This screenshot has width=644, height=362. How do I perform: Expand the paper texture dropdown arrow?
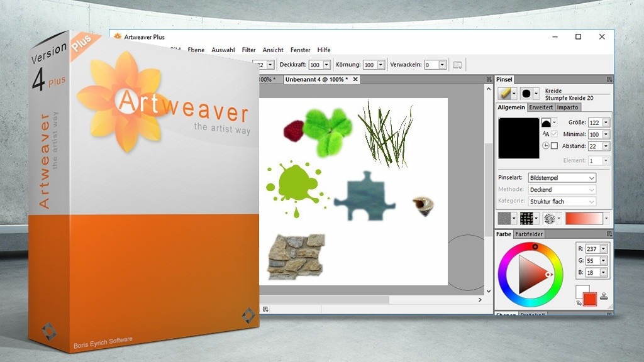[x=513, y=218]
